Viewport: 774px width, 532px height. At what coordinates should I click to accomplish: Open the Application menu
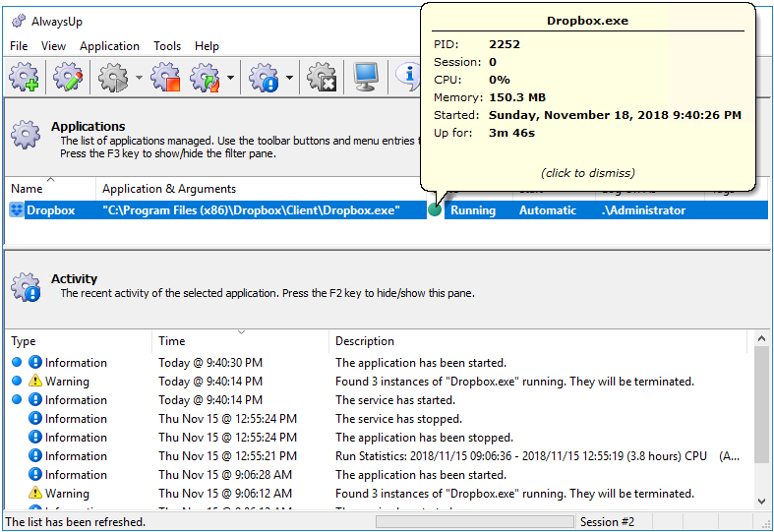point(109,46)
